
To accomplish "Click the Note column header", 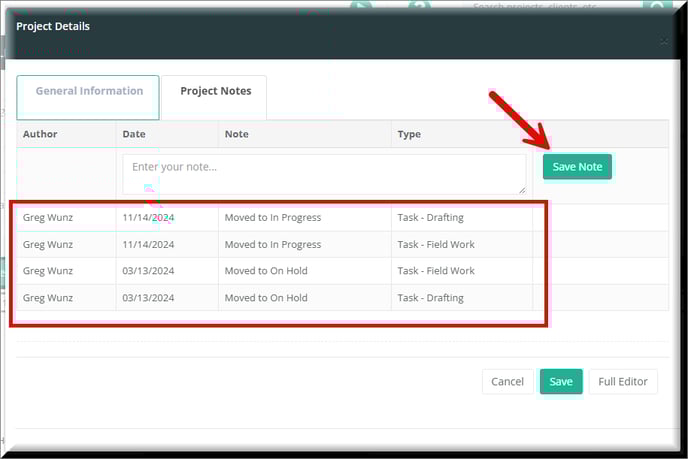I will point(237,134).
